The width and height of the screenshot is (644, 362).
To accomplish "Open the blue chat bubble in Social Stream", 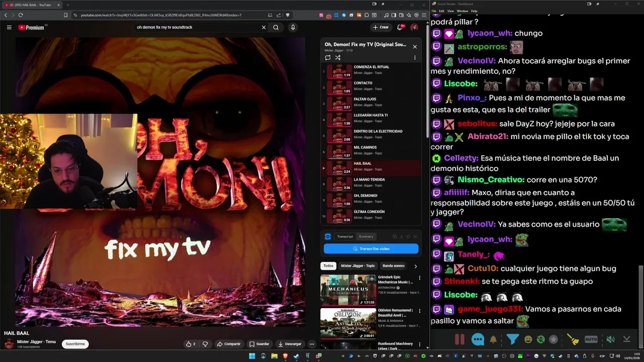I will (478, 339).
